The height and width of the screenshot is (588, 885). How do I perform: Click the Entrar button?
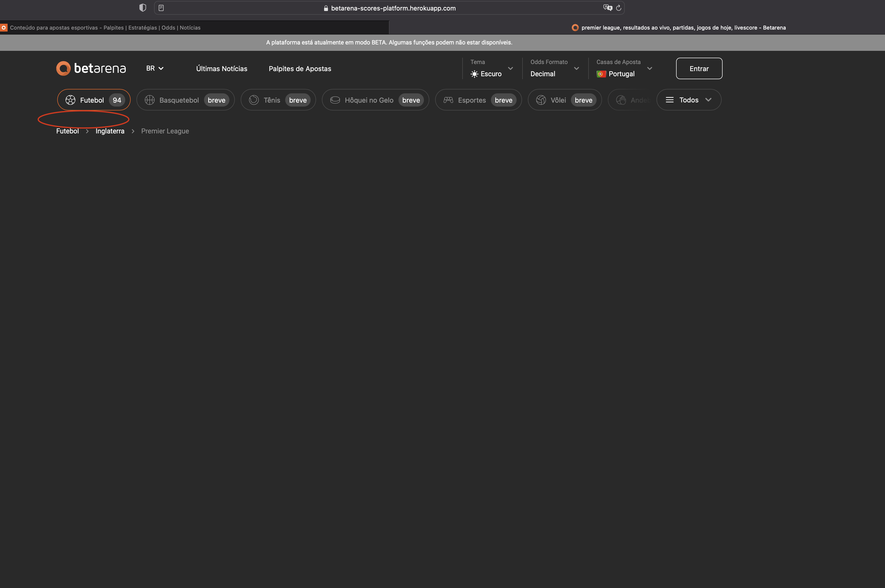(x=699, y=68)
